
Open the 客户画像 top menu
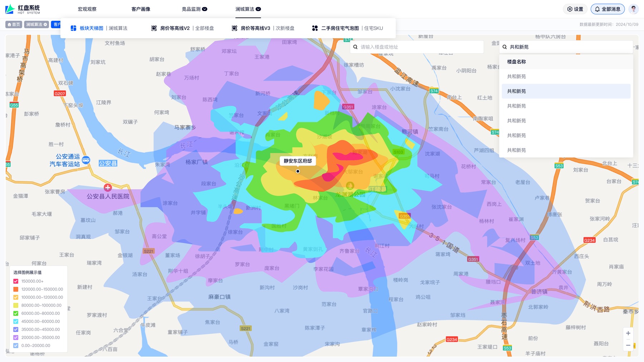tap(141, 9)
